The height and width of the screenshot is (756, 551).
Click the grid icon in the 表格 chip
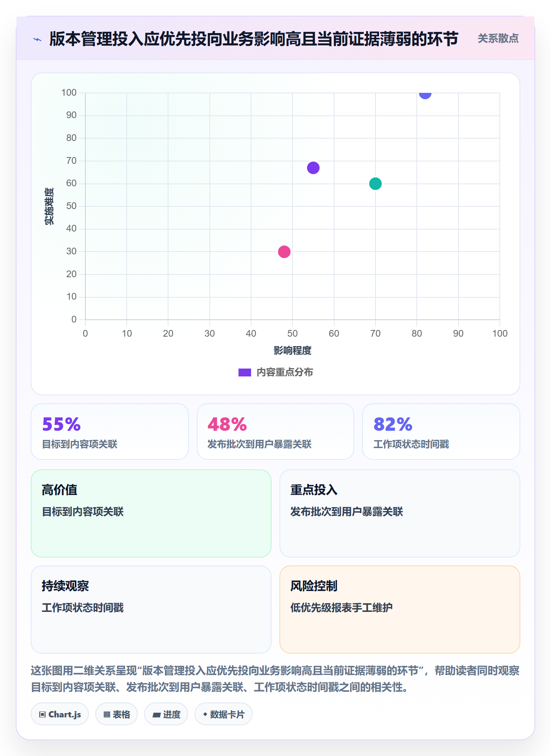(x=107, y=714)
